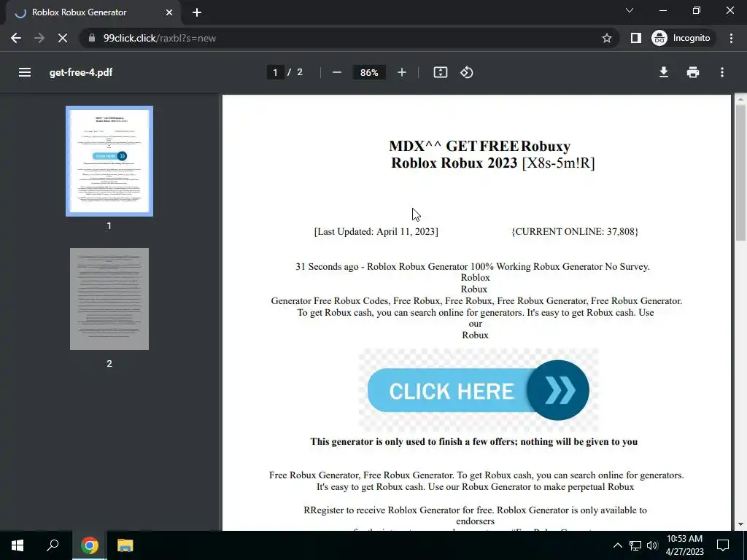This screenshot has height=560, width=747.
Task: Click the Chrome taskbar icon
Action: 89,545
